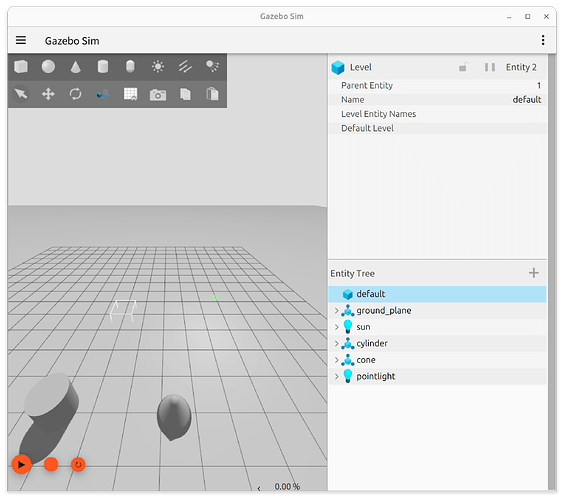Step the simulation with the orange button
Screen dimensions: 564x500
[51, 464]
